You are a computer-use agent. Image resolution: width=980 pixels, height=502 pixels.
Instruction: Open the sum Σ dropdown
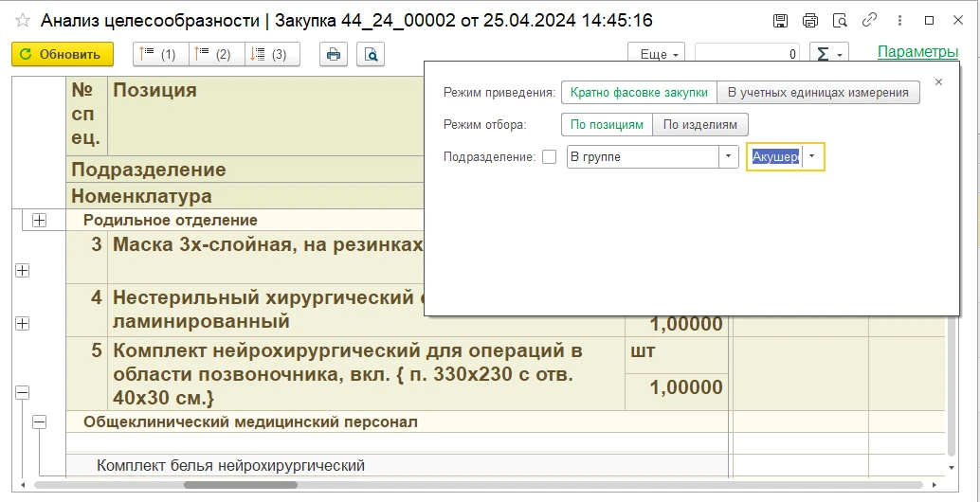tap(829, 54)
